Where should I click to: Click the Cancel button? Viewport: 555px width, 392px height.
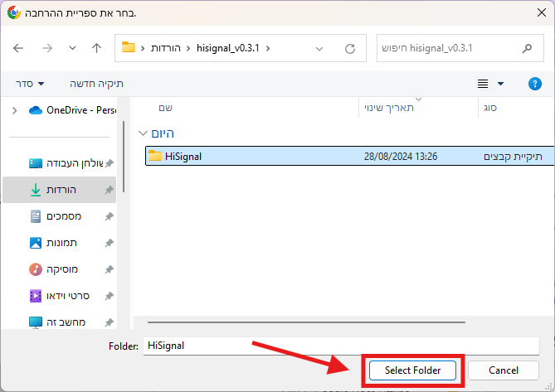pos(503,370)
